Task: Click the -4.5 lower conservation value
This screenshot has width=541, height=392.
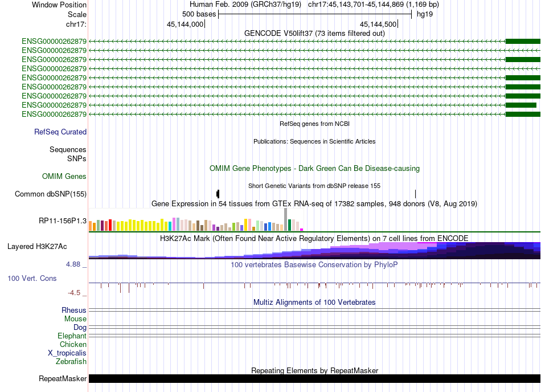Action: pyautogui.click(x=74, y=293)
